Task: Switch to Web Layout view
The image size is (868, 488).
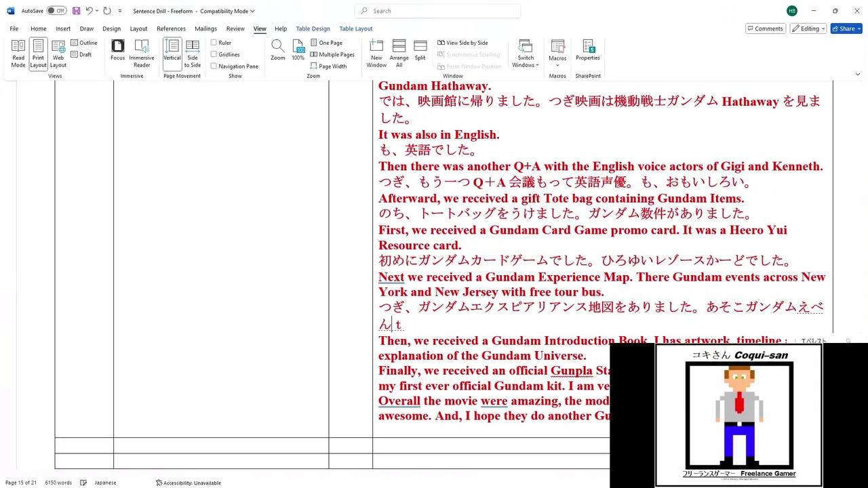Action: click(x=58, y=54)
